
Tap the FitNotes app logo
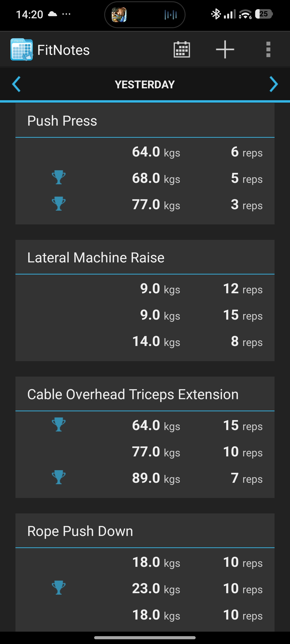[x=22, y=49]
